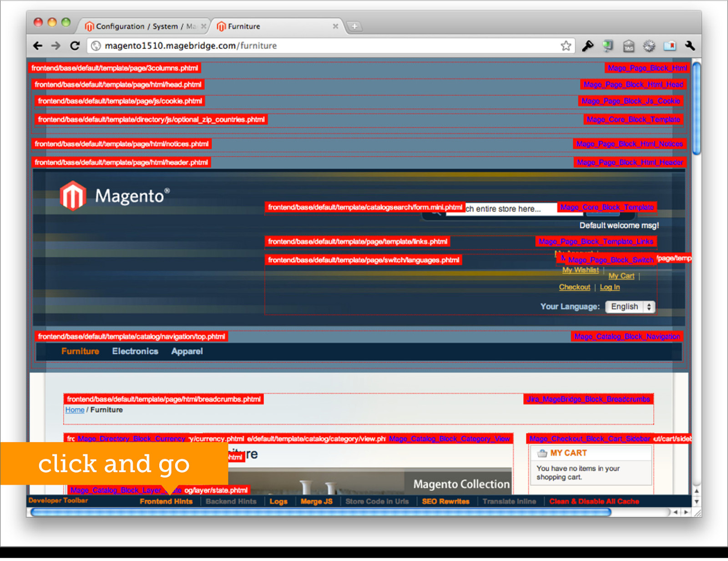Go back with the browser back arrow
728x561 pixels.
(38, 46)
